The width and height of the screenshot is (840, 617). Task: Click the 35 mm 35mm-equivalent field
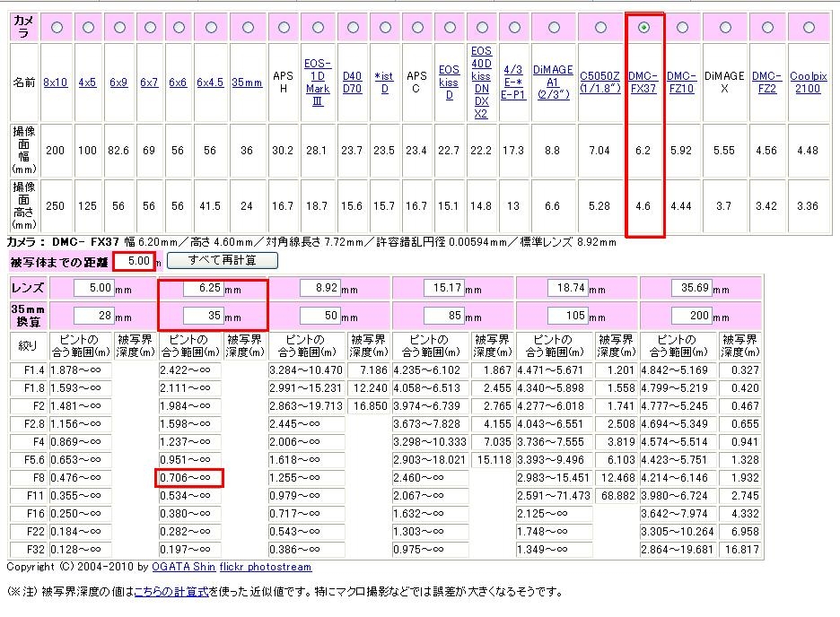coord(203,316)
